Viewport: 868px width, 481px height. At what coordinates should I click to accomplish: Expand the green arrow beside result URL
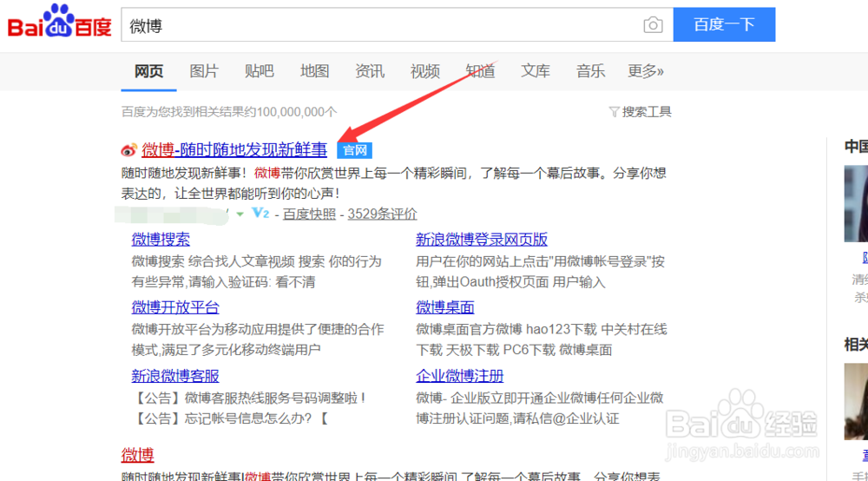tap(240, 214)
